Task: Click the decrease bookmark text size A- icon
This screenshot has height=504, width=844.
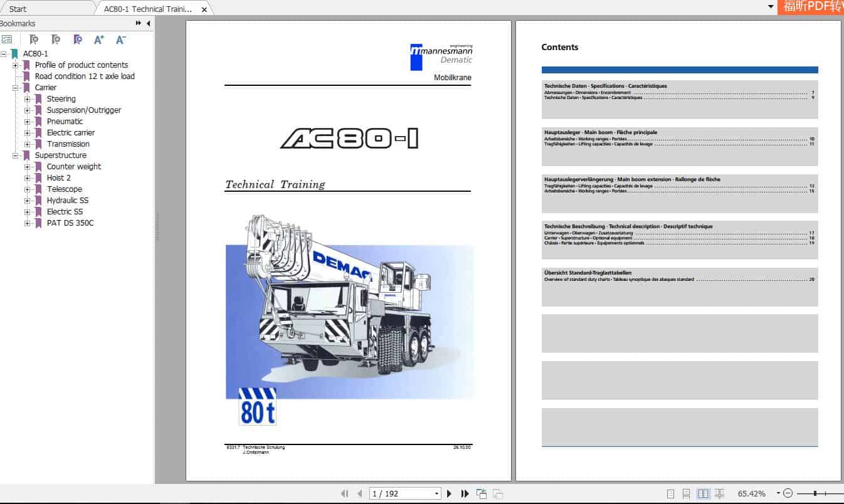Action: (x=120, y=39)
